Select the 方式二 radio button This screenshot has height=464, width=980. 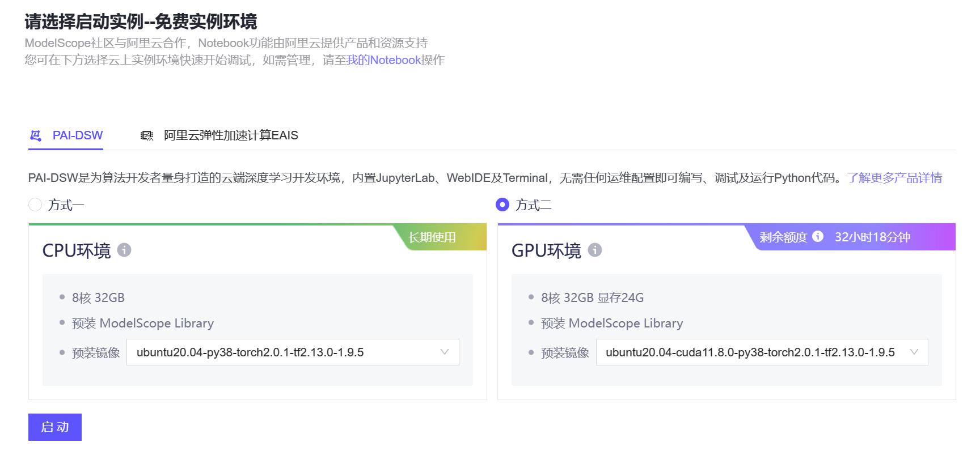coord(502,205)
